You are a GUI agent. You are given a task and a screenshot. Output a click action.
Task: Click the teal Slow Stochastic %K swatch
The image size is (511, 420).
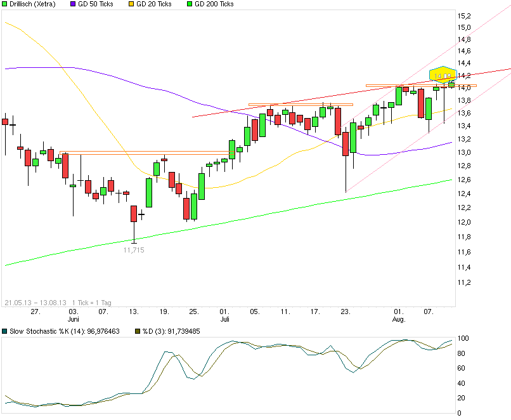pos(6,331)
